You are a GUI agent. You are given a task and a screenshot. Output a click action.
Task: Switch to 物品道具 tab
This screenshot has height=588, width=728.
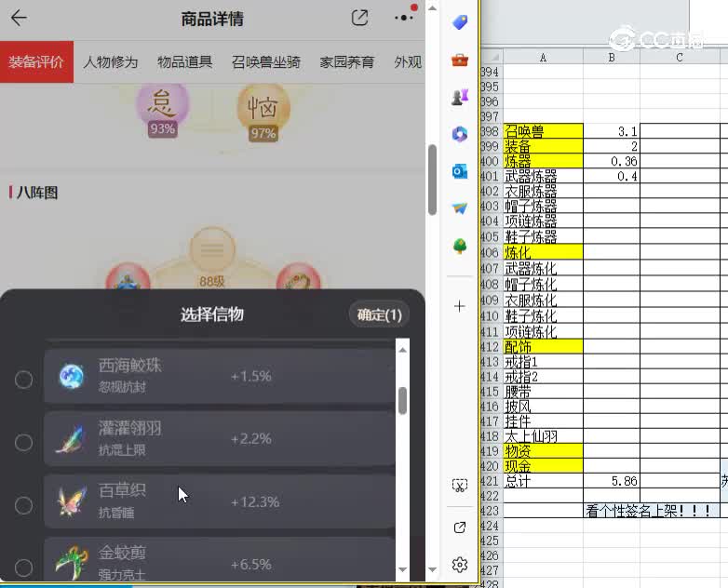(x=184, y=61)
